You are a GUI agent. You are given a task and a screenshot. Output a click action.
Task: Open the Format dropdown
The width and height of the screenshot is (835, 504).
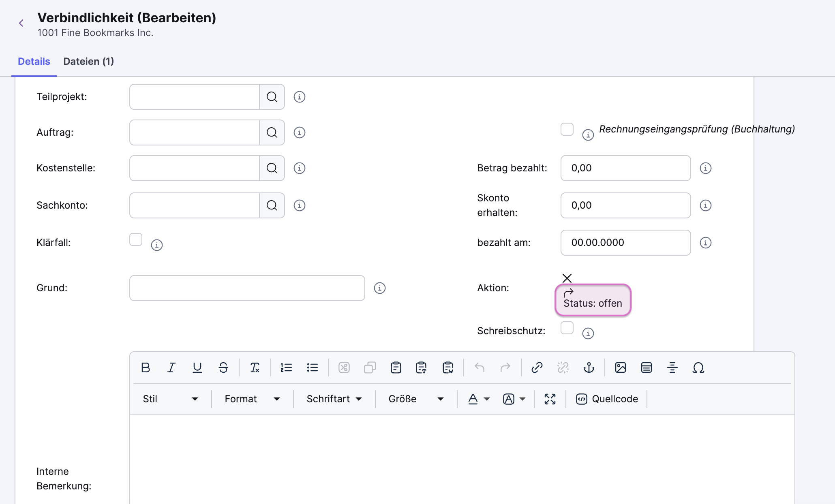click(252, 399)
